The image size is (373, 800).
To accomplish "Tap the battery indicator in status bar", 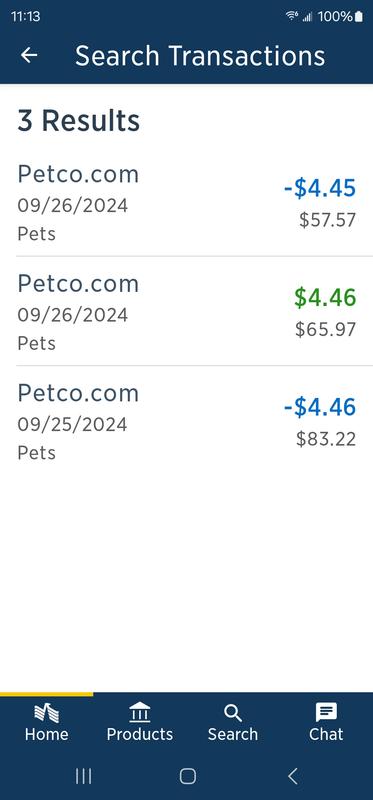I will pos(359,16).
